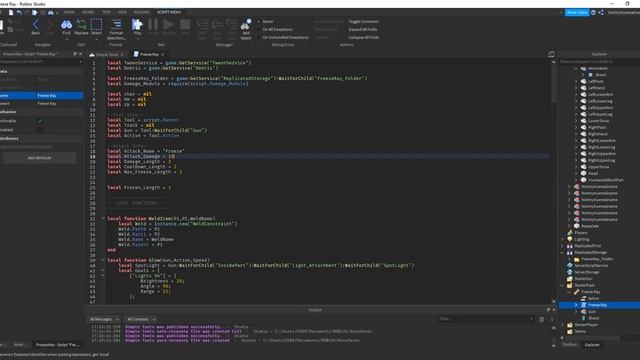640x360 pixels.
Task: Click FreezeRay_Folder folder icon
Action: tap(576, 259)
